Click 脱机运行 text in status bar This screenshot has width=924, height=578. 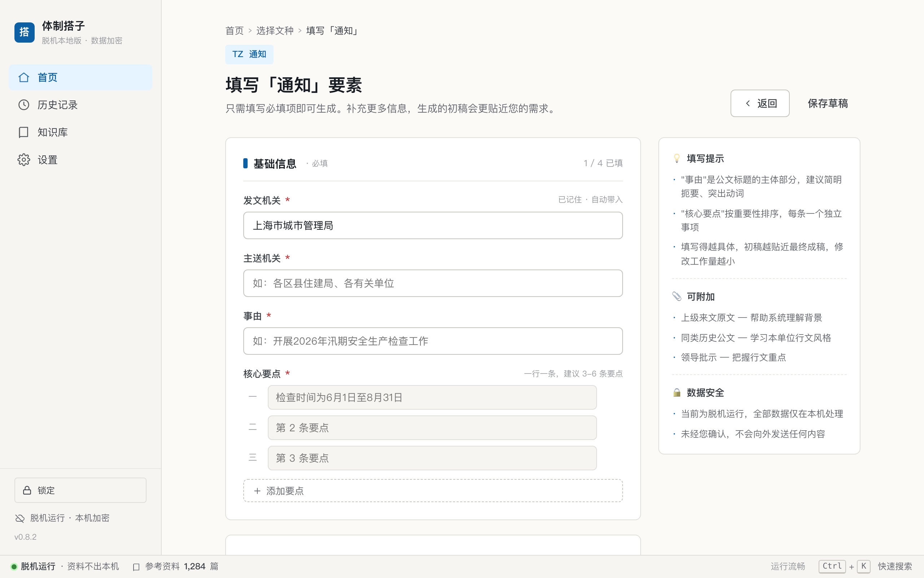pyautogui.click(x=38, y=566)
